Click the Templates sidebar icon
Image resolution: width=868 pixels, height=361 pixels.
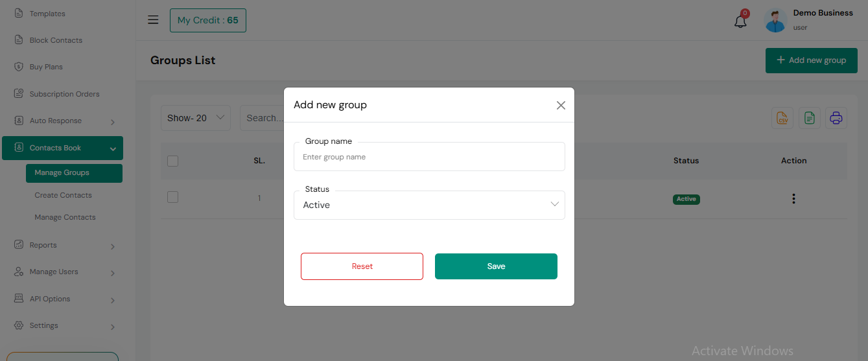[x=19, y=14]
